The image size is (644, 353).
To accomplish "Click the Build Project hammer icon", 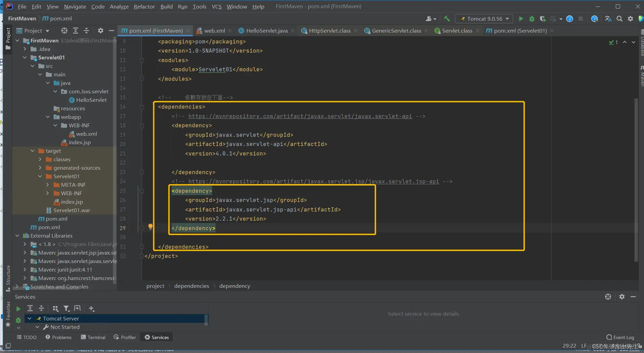I will click(x=447, y=19).
